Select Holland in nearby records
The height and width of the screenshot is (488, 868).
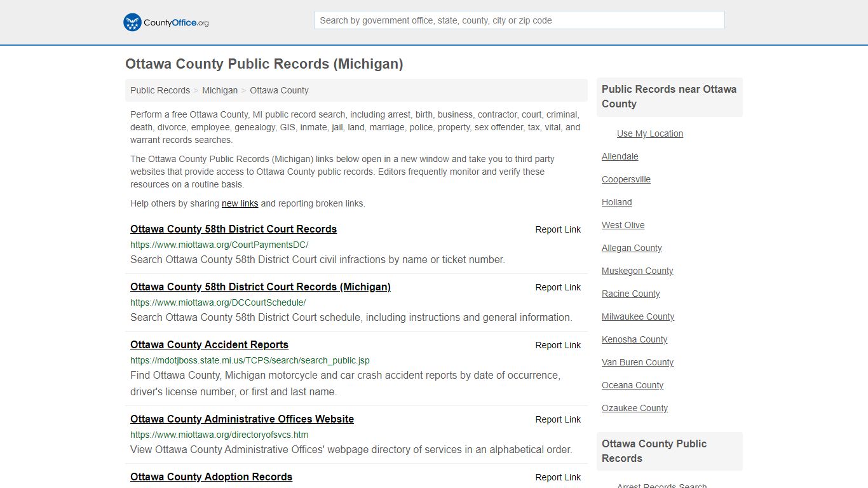point(617,202)
